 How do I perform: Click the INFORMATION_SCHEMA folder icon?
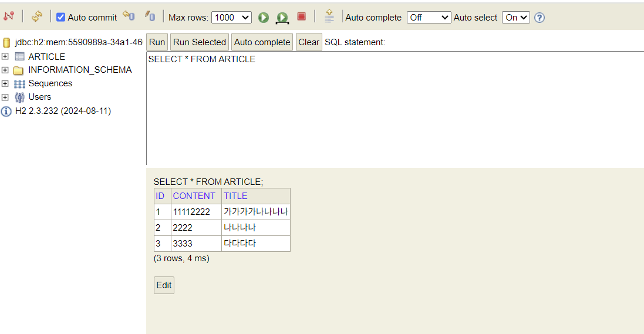coord(18,70)
